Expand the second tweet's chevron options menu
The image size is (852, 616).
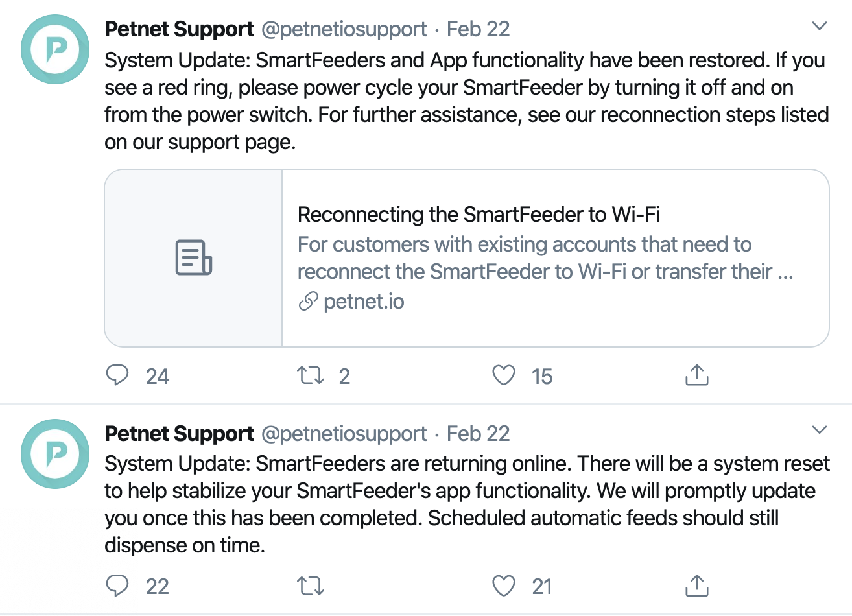point(820,430)
